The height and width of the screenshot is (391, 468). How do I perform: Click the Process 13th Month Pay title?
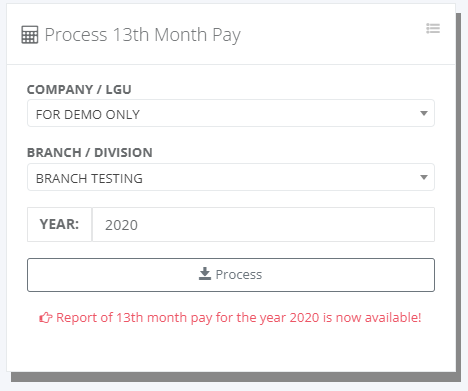[x=143, y=35]
